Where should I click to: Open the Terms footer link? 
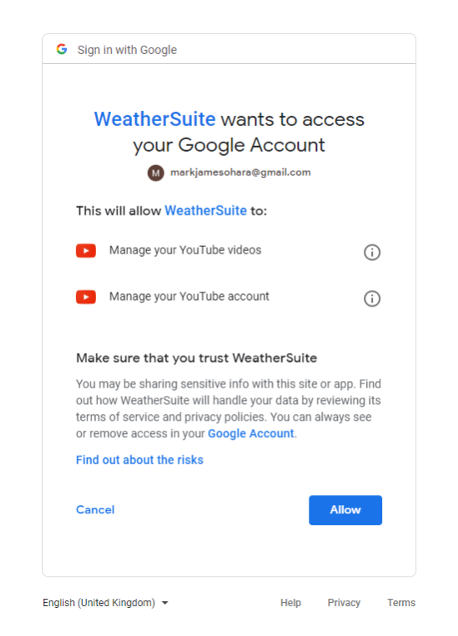pos(401,602)
